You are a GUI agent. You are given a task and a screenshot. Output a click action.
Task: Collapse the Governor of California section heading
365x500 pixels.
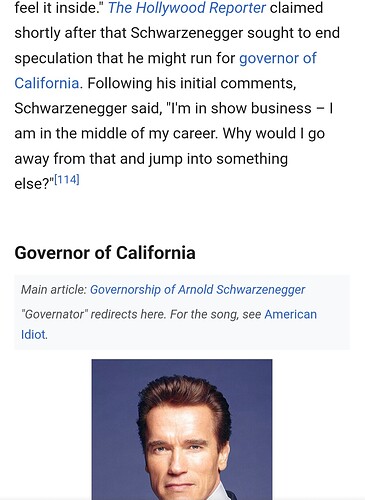[105, 253]
